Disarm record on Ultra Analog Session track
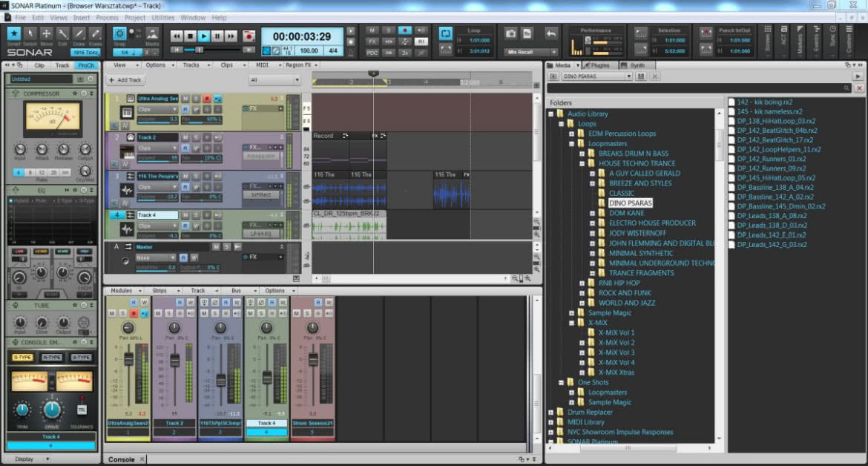Viewport: 868px width, 466px height. (207, 99)
